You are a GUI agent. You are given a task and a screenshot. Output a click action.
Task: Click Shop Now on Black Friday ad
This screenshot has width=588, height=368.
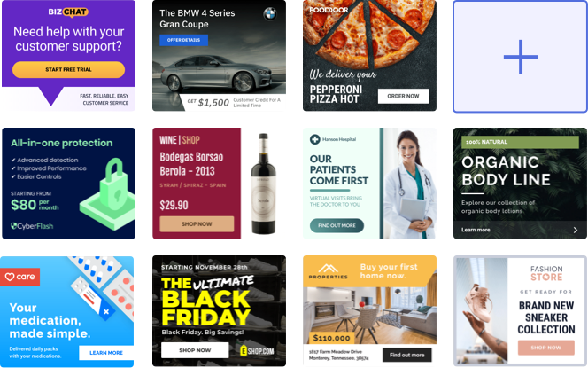click(x=195, y=350)
